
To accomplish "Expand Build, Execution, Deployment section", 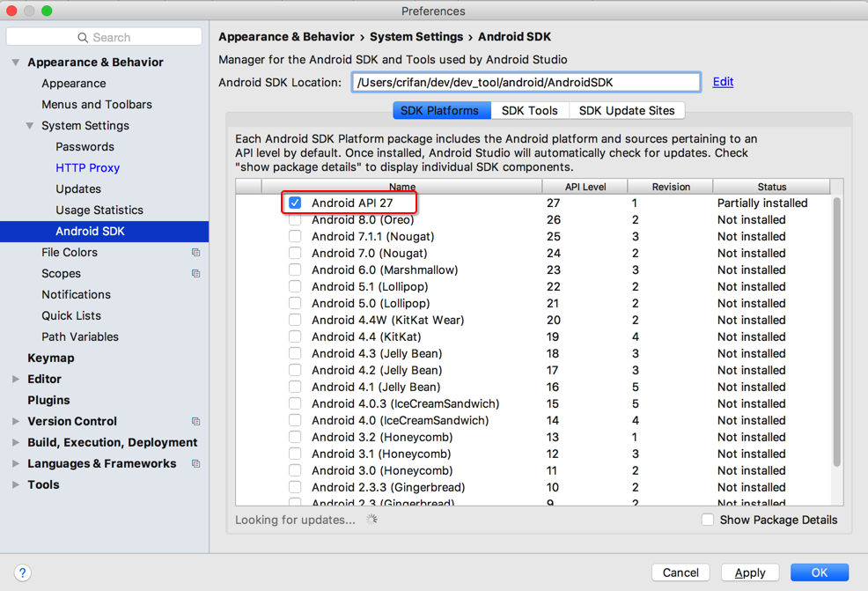I will [16, 442].
